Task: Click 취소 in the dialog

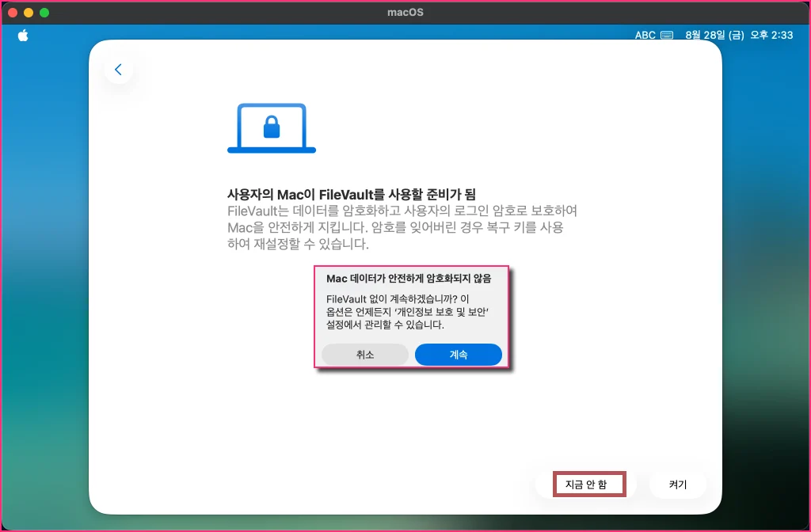Action: click(365, 355)
